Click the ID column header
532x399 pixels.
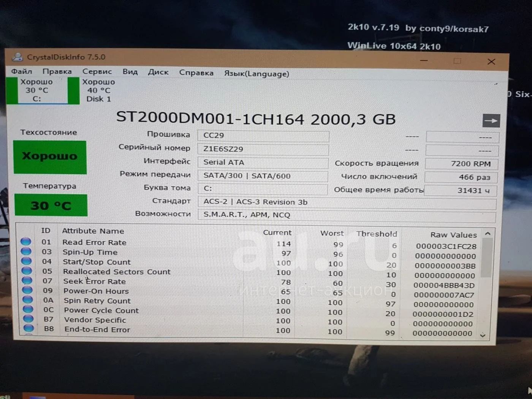[x=46, y=230]
